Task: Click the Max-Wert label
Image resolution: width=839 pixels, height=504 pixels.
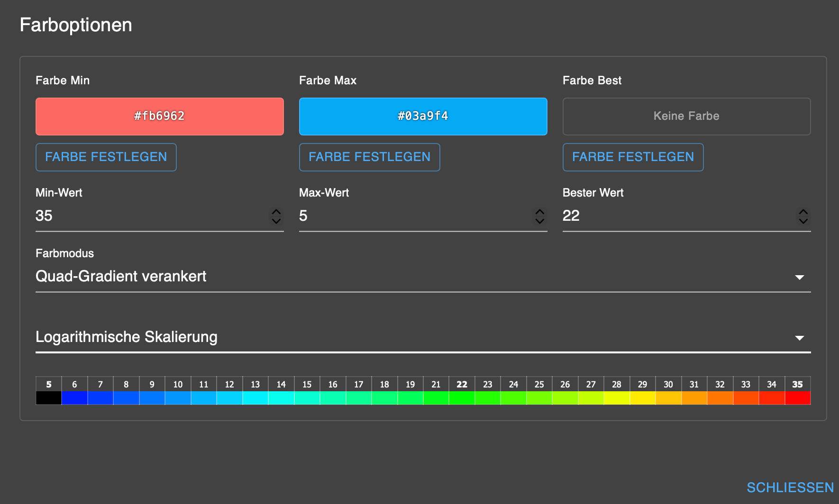Action: [324, 193]
